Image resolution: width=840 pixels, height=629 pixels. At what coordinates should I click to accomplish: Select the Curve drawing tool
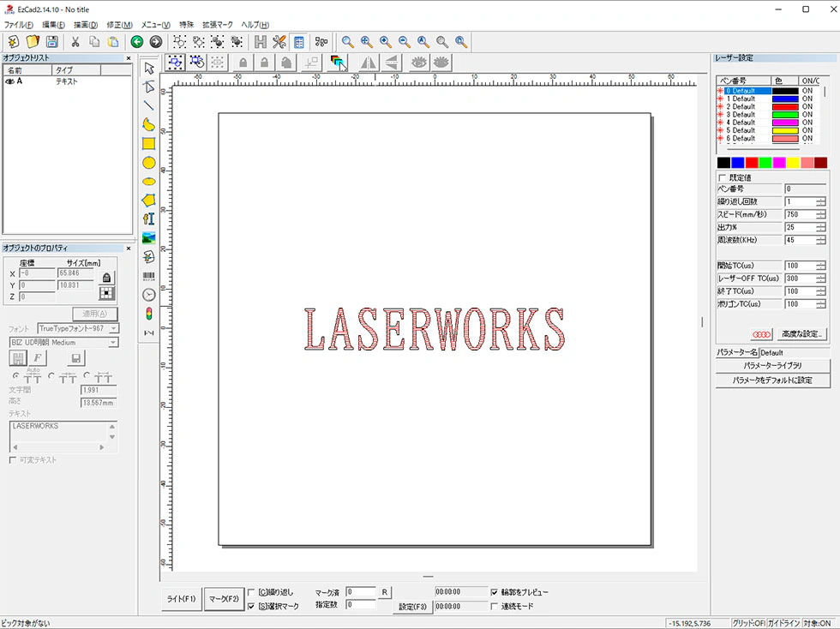point(149,124)
